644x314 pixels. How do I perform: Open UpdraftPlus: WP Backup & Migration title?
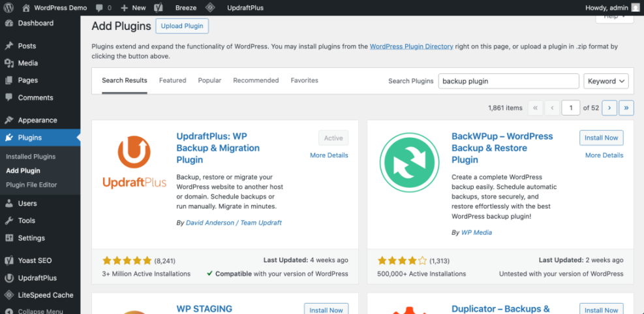tap(218, 148)
